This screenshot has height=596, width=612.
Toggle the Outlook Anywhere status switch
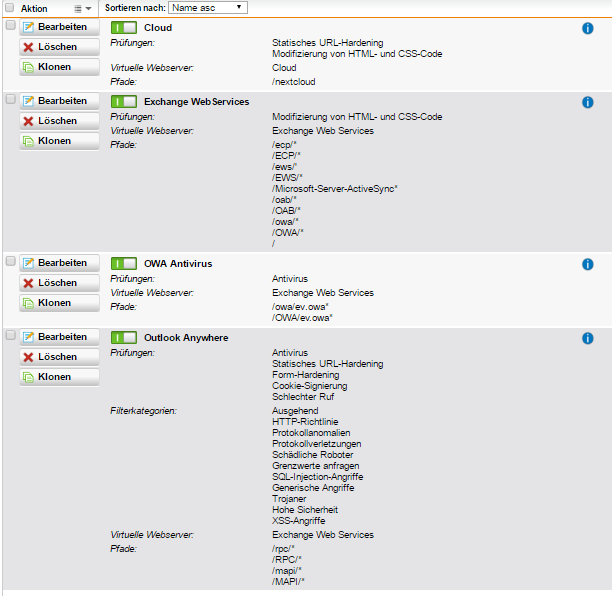point(124,338)
